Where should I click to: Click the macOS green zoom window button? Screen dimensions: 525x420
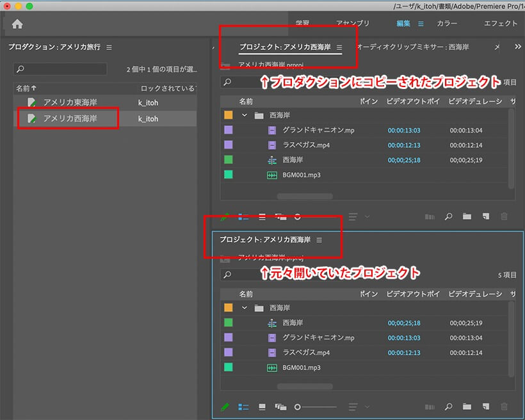tap(29, 6)
